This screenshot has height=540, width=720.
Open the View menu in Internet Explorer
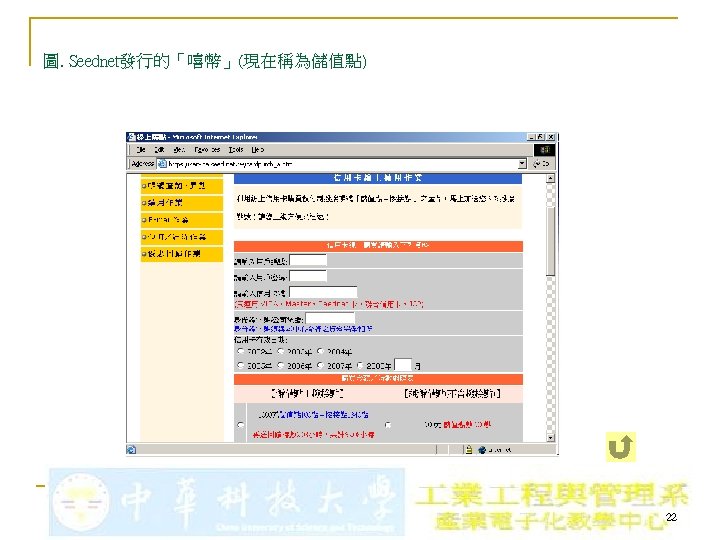pyautogui.click(x=179, y=150)
